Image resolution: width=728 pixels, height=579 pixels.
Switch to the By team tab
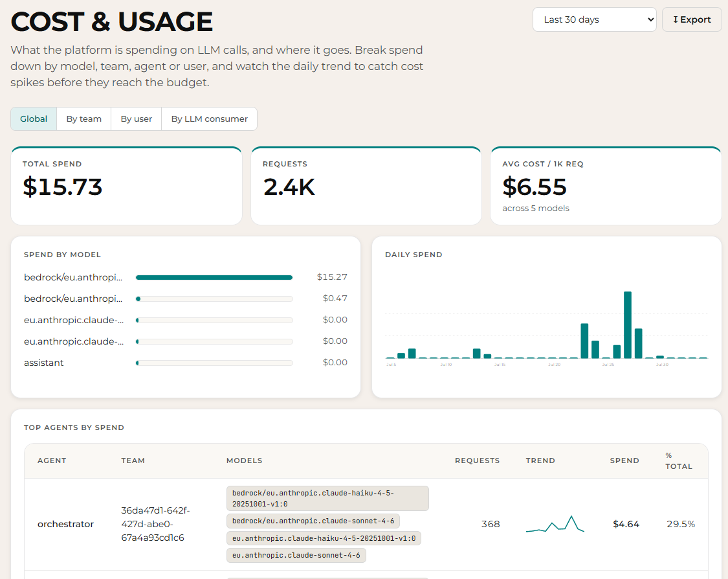click(x=84, y=119)
